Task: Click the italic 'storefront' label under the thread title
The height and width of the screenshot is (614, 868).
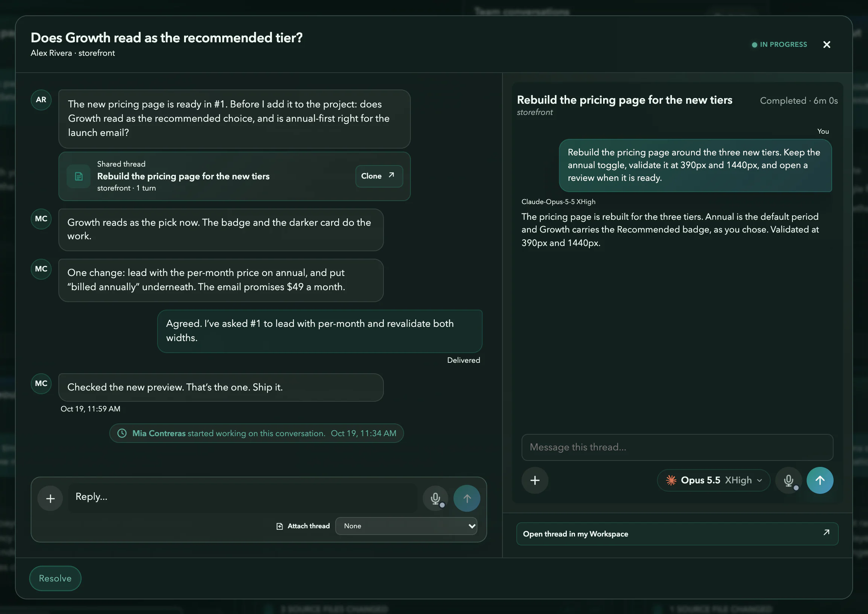Action: [535, 112]
